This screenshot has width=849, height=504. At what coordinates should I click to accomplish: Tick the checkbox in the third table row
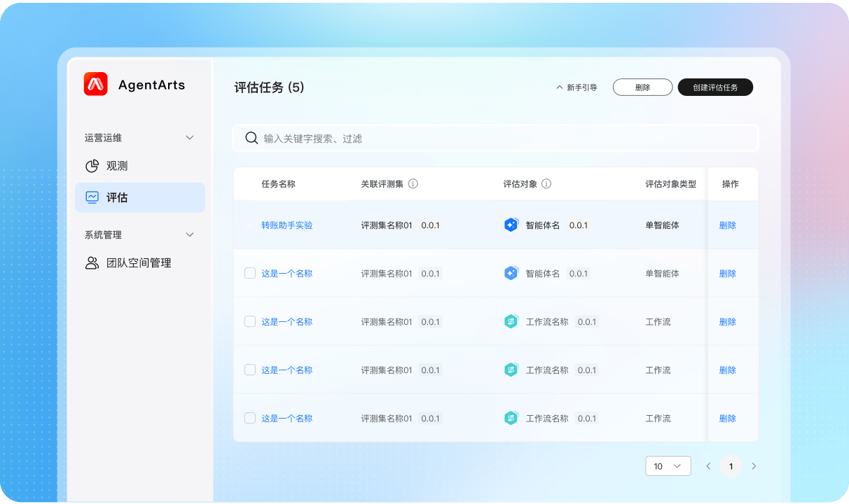click(x=250, y=321)
